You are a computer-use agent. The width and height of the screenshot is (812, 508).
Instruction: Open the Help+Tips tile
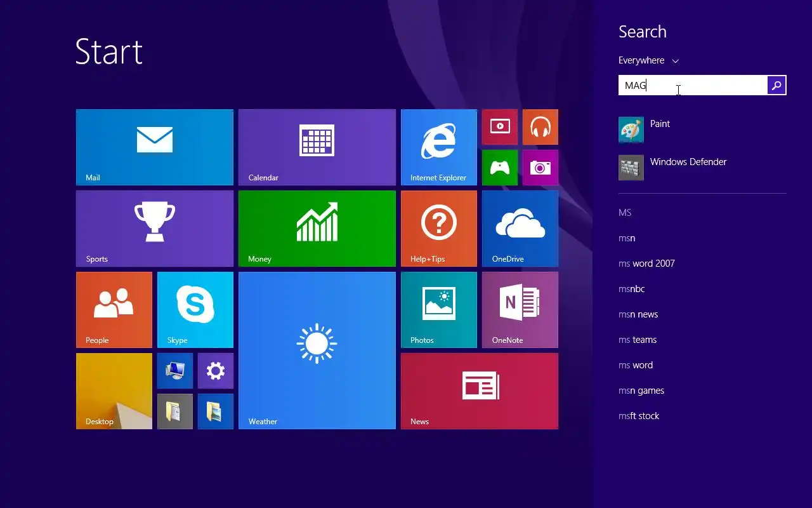439,229
